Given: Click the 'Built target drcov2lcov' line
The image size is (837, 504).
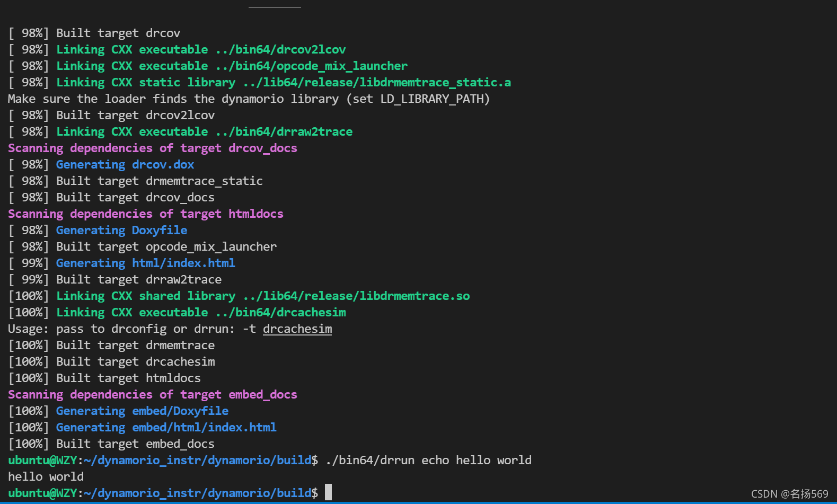Looking at the screenshot, I should coord(111,116).
